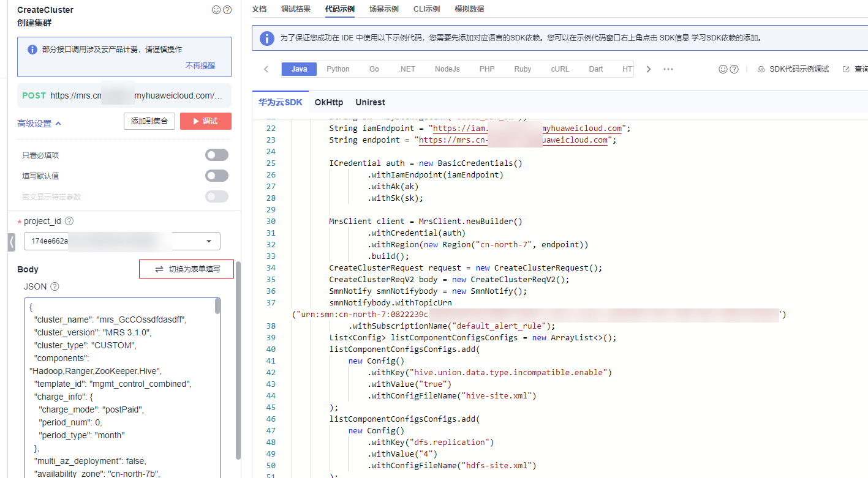Click the "cluster_name" line in JSON
The image size is (868, 478).
click(110, 319)
